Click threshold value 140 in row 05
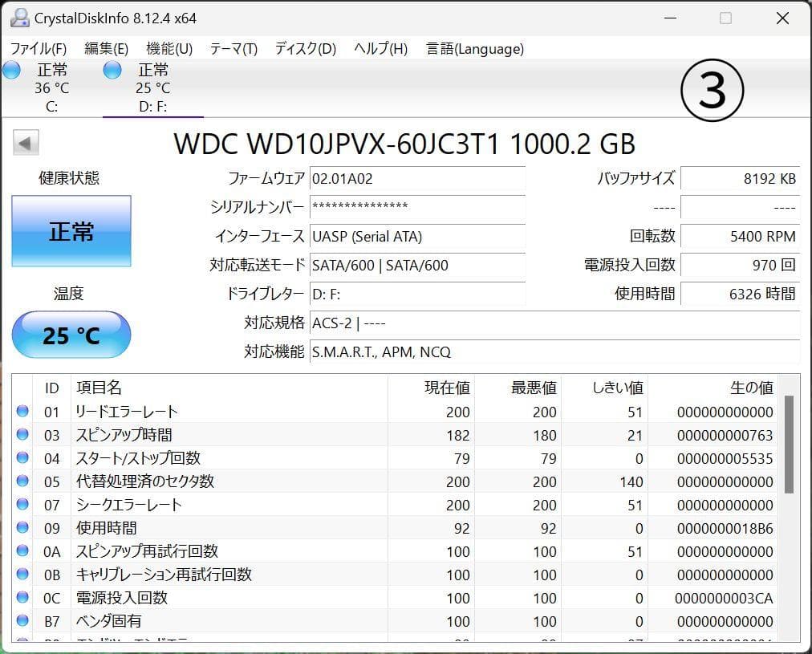This screenshot has width=812, height=654. point(631,482)
